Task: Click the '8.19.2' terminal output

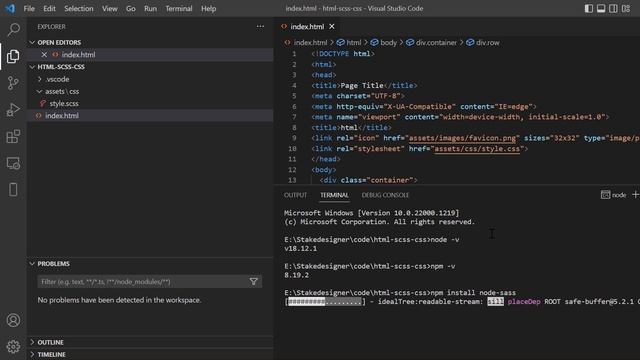Action: [296, 275]
